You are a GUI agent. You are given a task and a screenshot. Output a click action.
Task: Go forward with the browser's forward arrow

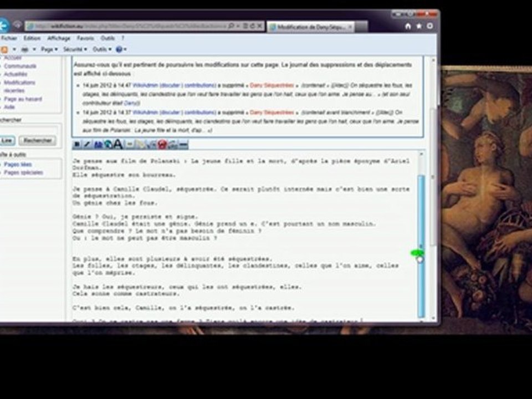(x=17, y=25)
